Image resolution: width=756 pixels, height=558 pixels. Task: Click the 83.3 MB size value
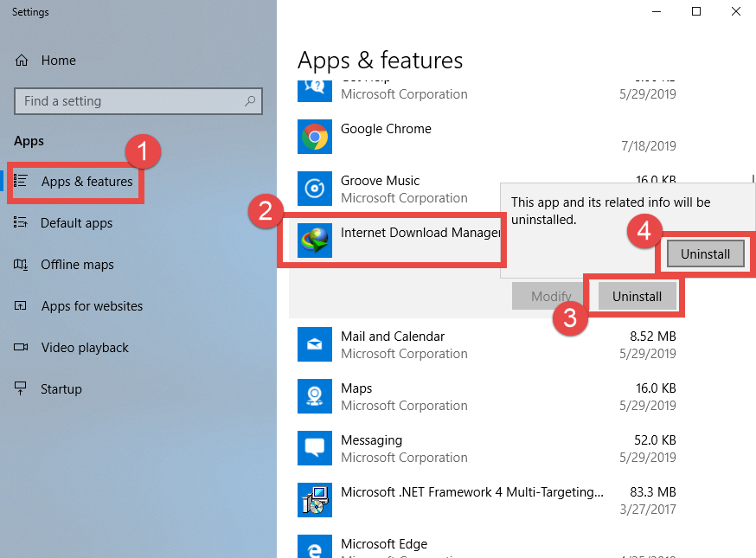click(x=653, y=492)
